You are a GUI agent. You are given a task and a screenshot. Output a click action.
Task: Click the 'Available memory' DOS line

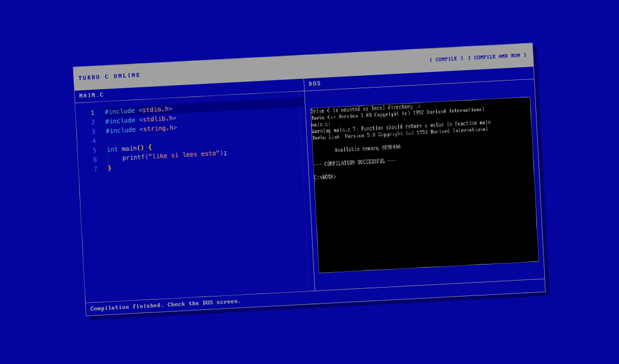[x=367, y=148]
